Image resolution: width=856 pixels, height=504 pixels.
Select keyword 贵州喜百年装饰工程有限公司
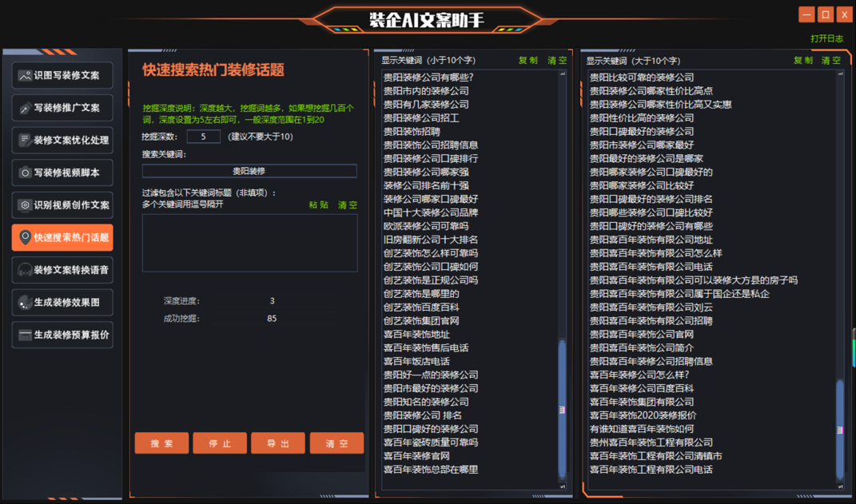pos(651,442)
